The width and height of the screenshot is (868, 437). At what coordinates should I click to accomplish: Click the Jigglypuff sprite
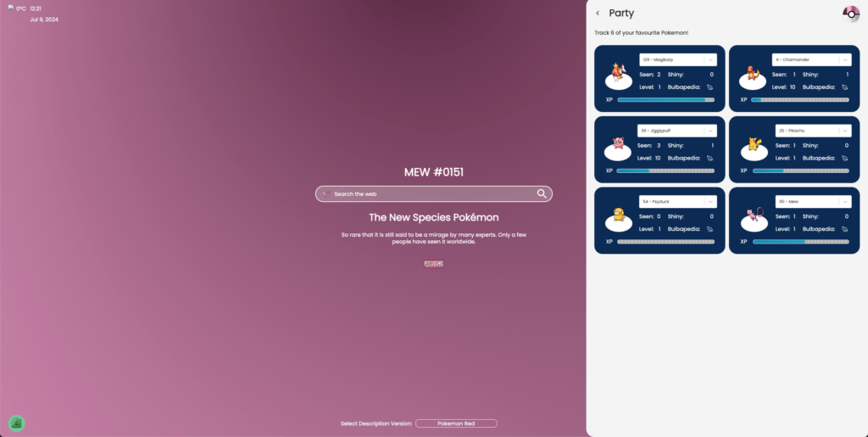(x=618, y=143)
